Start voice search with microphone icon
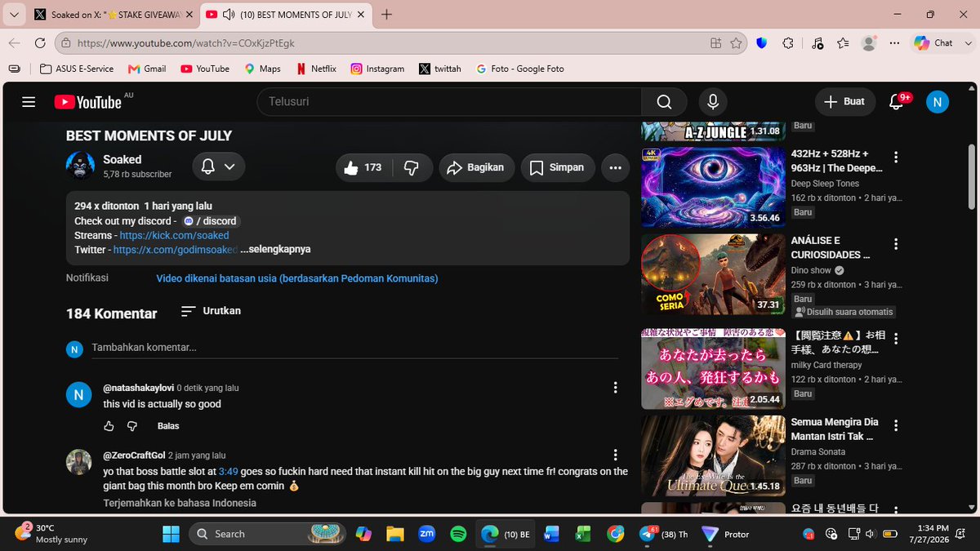Screen dimensions: 980x551 (713, 102)
